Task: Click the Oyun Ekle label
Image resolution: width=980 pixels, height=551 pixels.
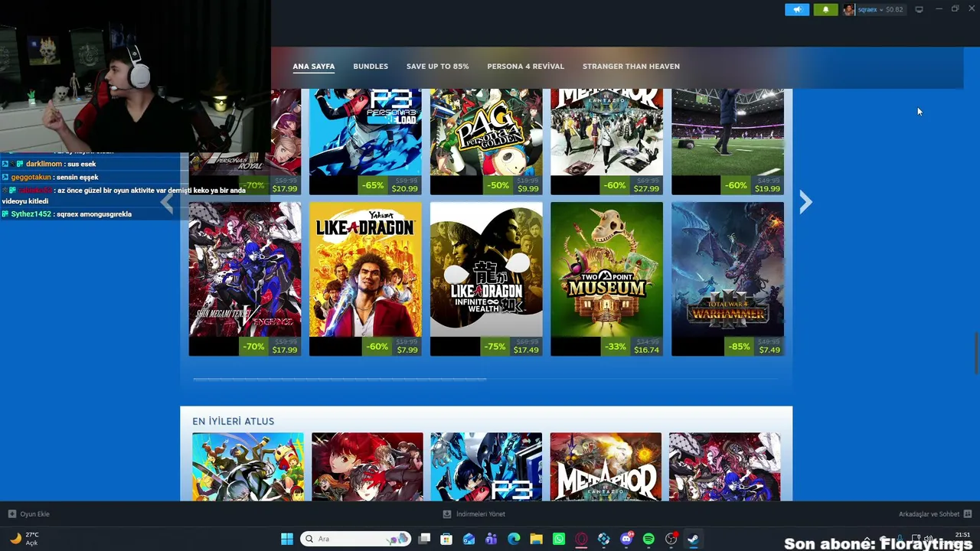Action: click(x=34, y=514)
